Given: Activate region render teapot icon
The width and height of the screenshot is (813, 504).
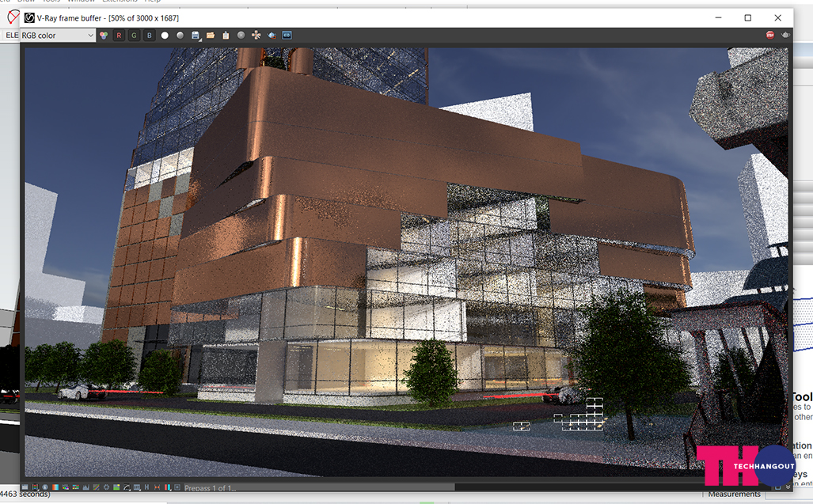Looking at the screenshot, I should tap(272, 36).
